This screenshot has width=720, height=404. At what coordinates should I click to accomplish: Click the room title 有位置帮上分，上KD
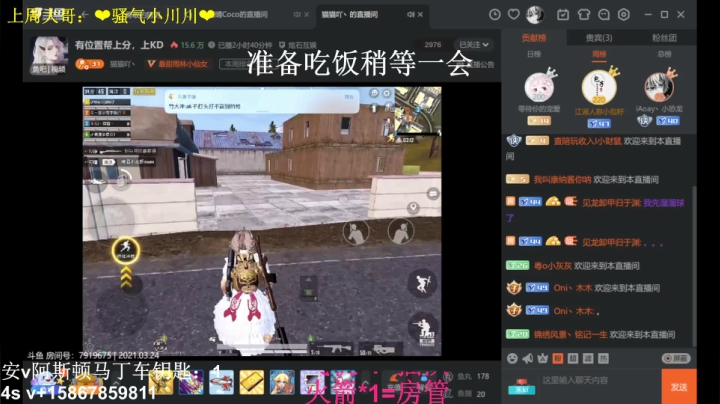[x=119, y=45]
